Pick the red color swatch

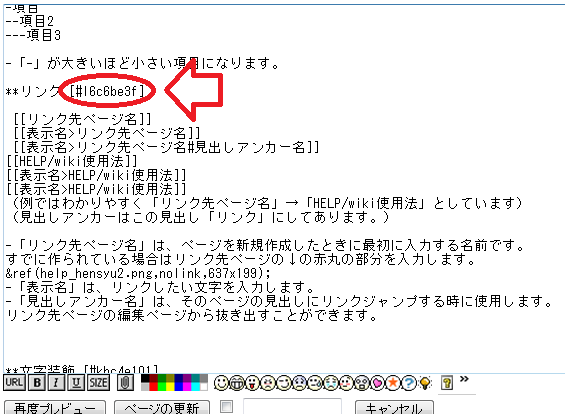(x=154, y=387)
